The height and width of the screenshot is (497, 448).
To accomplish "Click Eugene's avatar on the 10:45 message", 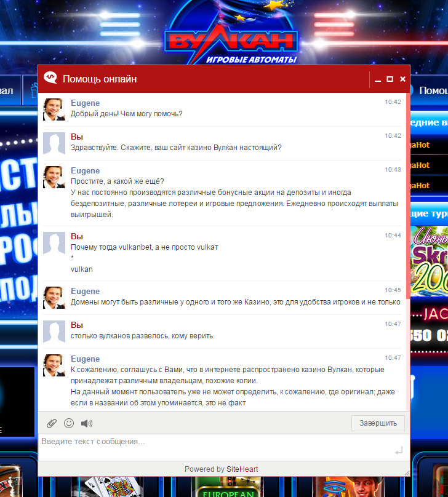I will click(54, 298).
